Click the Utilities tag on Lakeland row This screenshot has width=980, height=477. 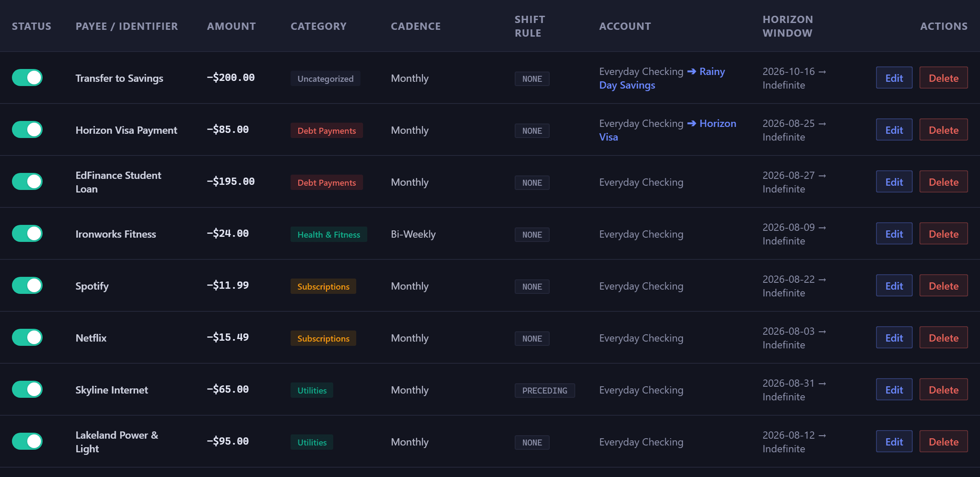click(312, 442)
